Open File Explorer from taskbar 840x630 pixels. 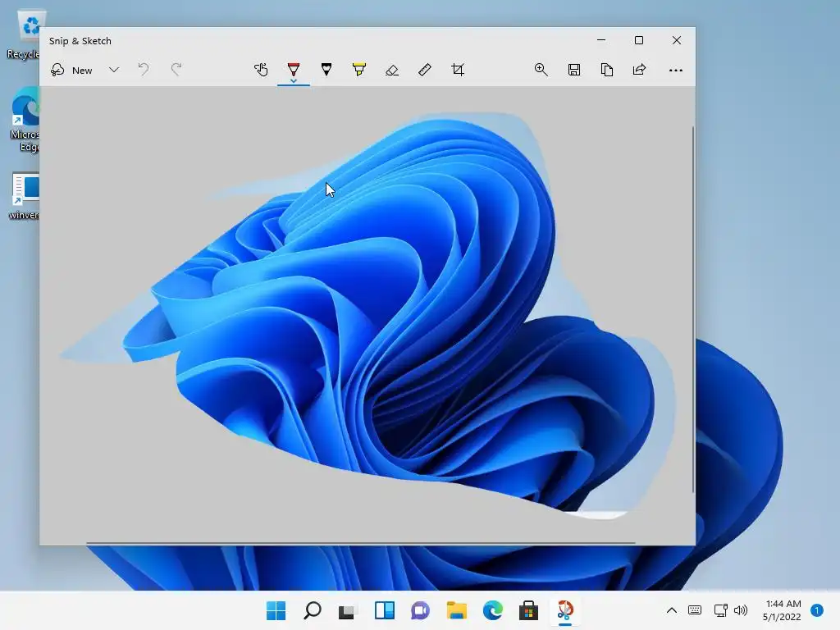456,610
